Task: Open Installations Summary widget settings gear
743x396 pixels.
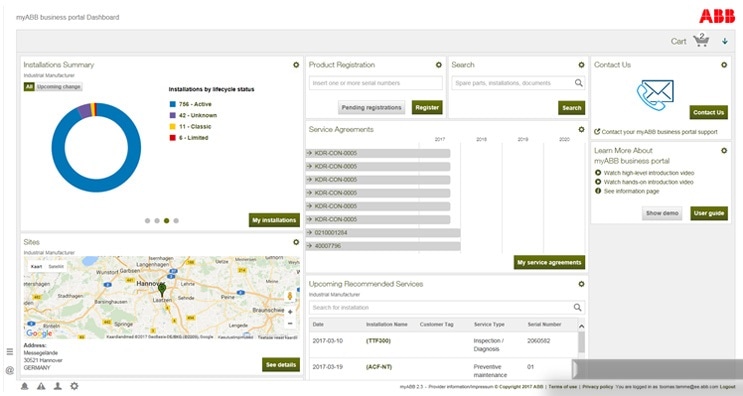Action: click(296, 65)
